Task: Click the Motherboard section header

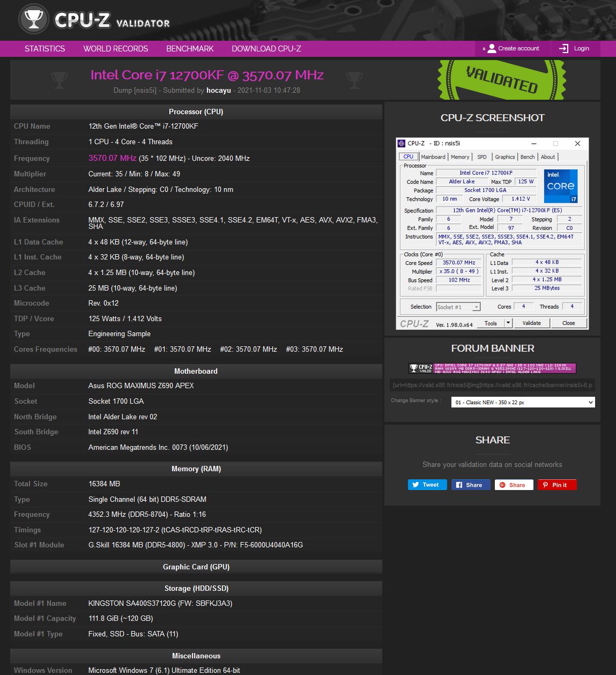Action: 196,371
